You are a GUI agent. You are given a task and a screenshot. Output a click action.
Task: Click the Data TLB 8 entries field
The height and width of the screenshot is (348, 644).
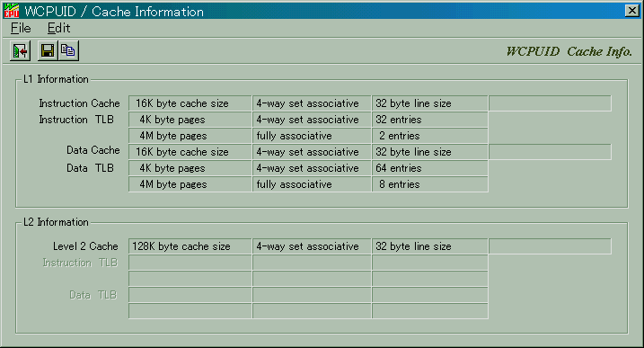pyautogui.click(x=430, y=184)
